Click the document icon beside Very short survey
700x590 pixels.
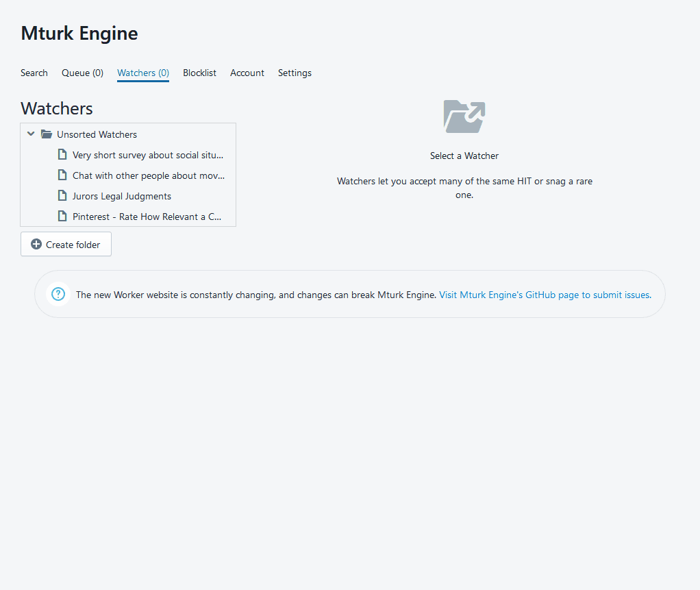click(x=62, y=155)
